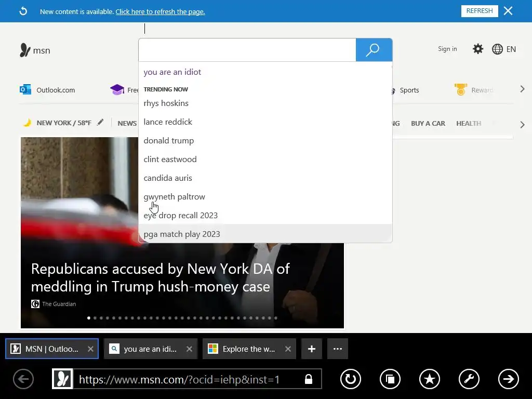Switch to the 'Explore the w...' tab
This screenshot has height=399, width=532.
tap(249, 349)
